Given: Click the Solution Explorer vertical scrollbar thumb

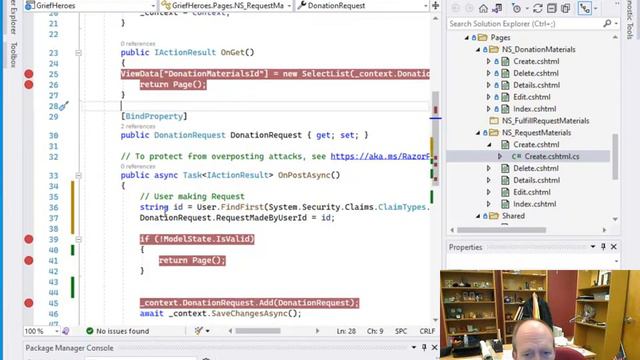Looking at the screenshot, I should 615,157.
